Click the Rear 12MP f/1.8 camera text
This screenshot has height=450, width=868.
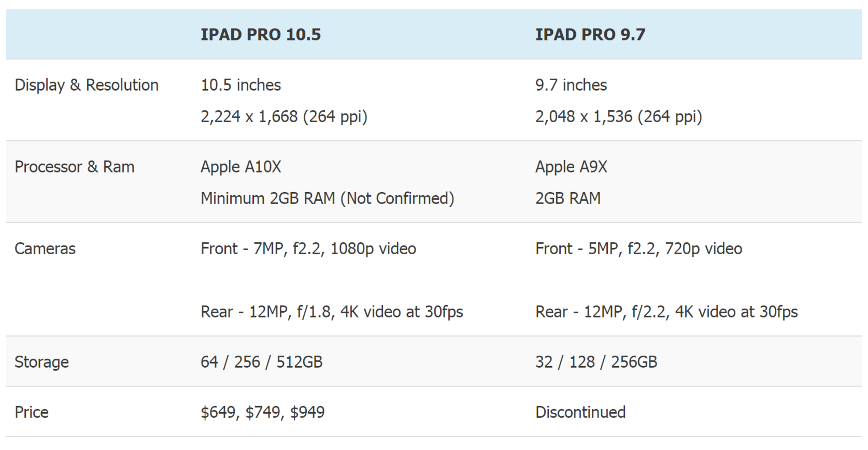click(x=332, y=312)
